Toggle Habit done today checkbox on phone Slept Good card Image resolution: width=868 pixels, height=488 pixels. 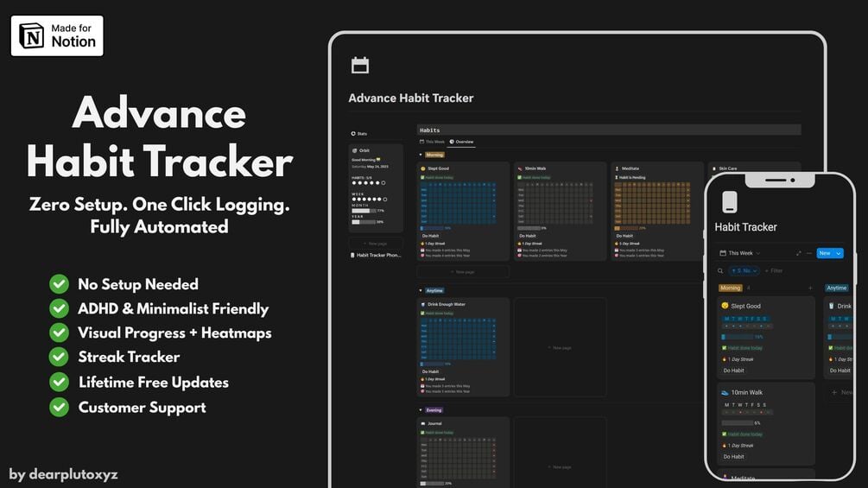(x=724, y=348)
